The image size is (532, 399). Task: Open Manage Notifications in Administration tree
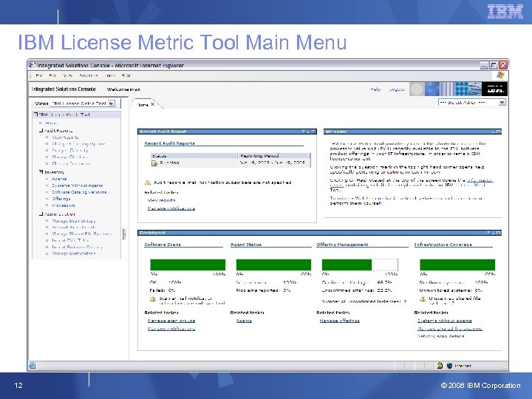74,253
